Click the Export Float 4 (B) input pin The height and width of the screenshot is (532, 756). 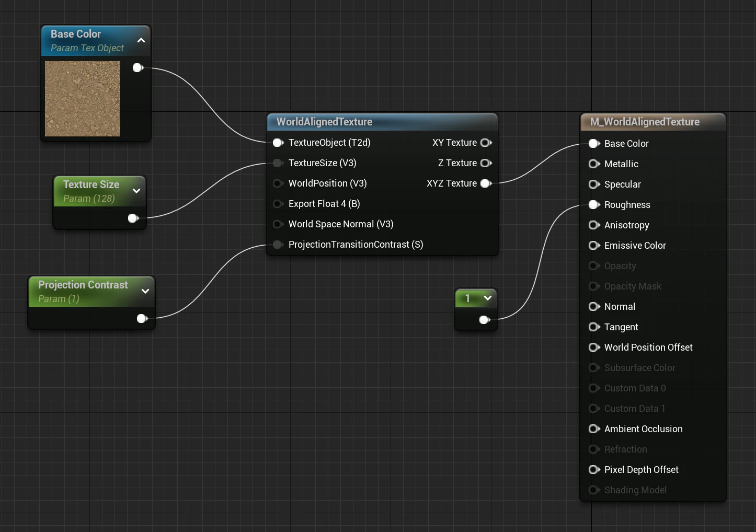[278, 204]
